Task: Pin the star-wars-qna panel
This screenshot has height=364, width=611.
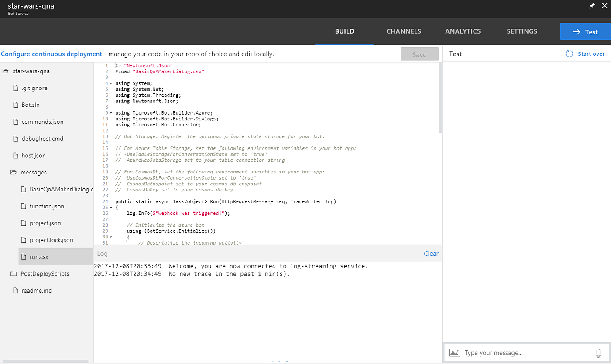Action: point(592,6)
